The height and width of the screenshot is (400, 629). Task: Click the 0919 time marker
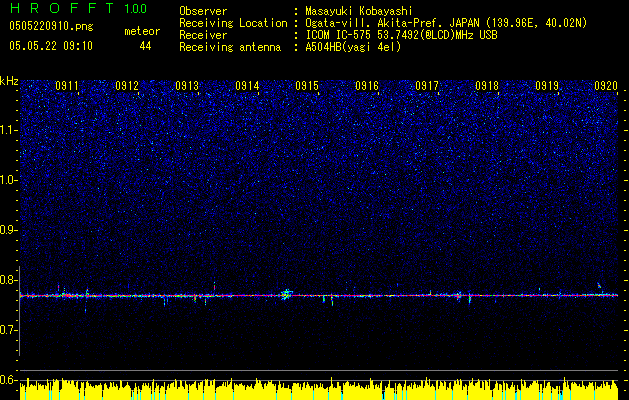547,86
